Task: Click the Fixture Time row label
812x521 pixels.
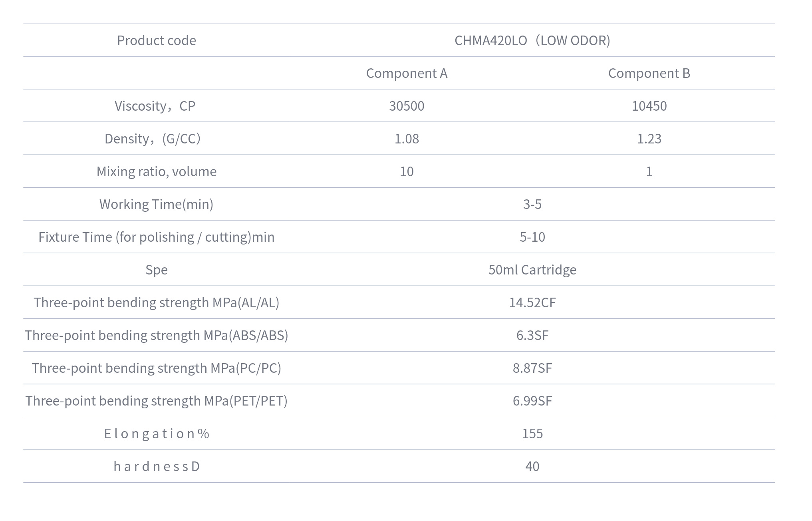Action: click(x=157, y=237)
